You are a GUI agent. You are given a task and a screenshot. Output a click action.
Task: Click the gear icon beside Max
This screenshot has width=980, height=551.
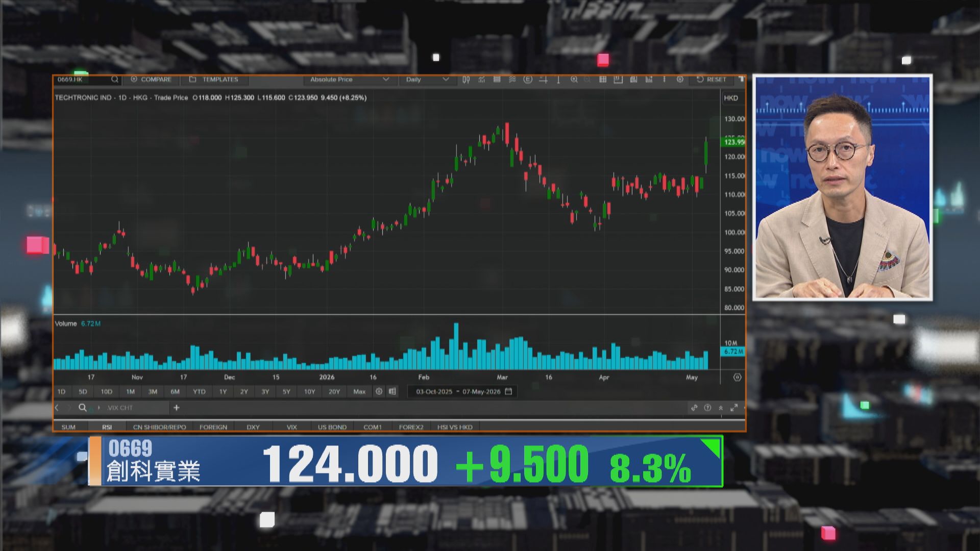(x=379, y=391)
